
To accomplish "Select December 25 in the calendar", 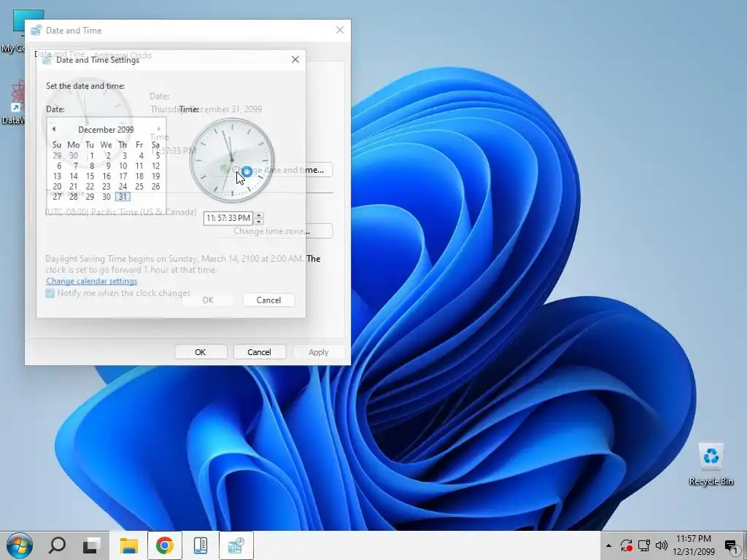I will (x=139, y=186).
